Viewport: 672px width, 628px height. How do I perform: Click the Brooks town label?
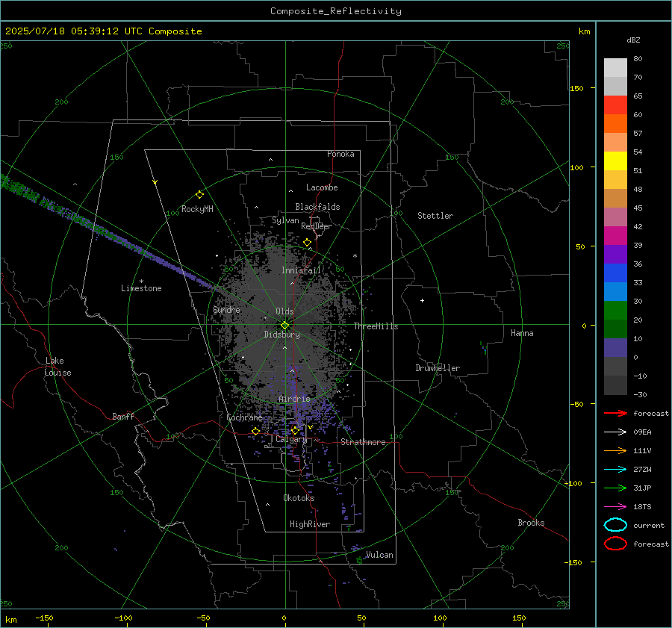tap(531, 523)
